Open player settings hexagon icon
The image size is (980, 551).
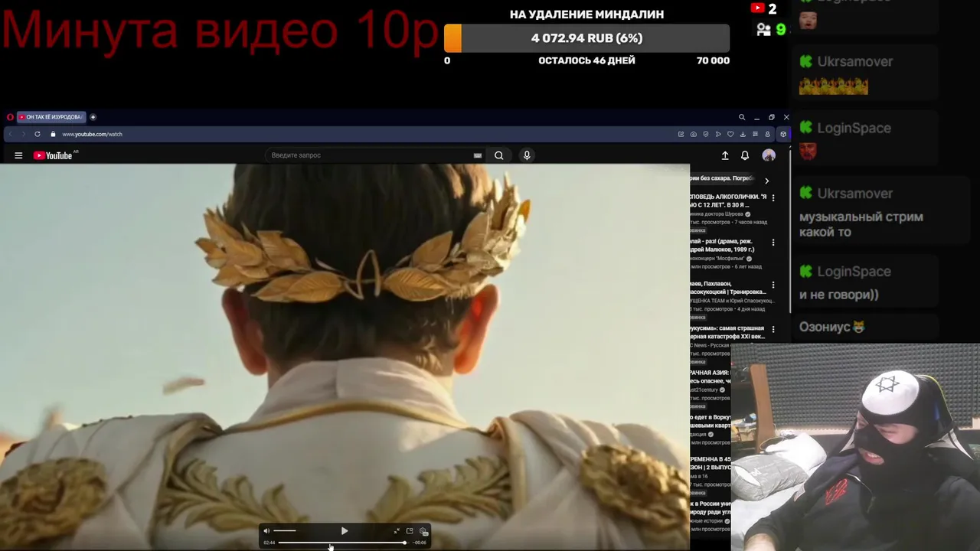pos(423,531)
